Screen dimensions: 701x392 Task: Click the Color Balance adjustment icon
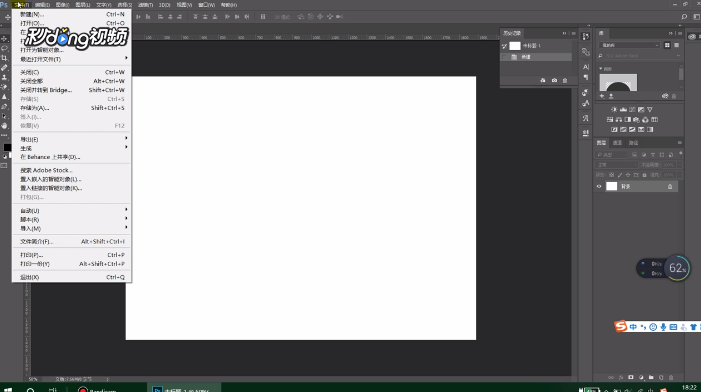point(619,120)
